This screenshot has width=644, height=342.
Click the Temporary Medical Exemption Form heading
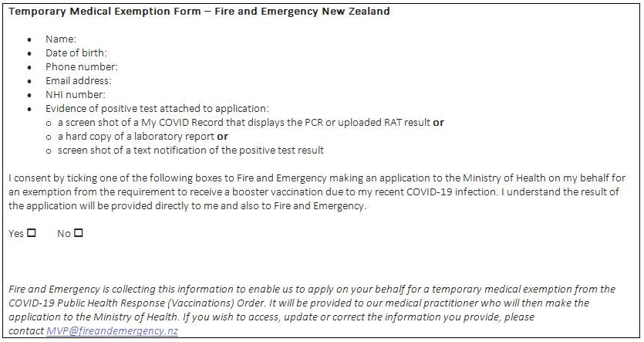click(199, 12)
